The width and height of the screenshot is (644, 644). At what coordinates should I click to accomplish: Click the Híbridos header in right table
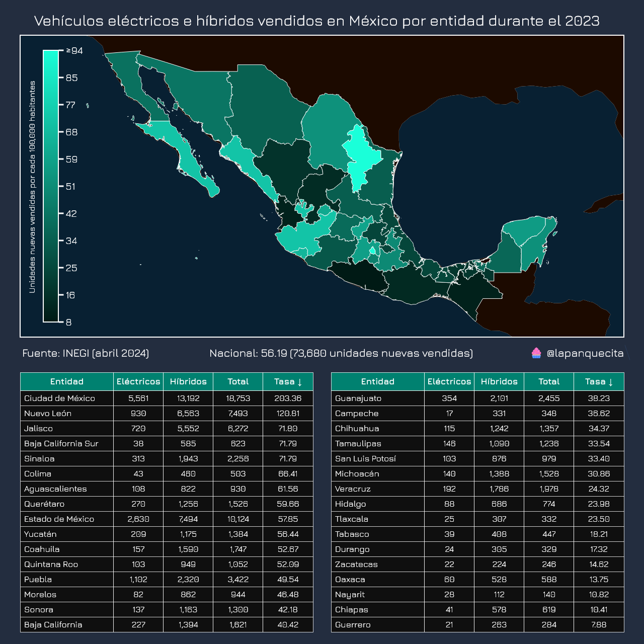(x=499, y=381)
